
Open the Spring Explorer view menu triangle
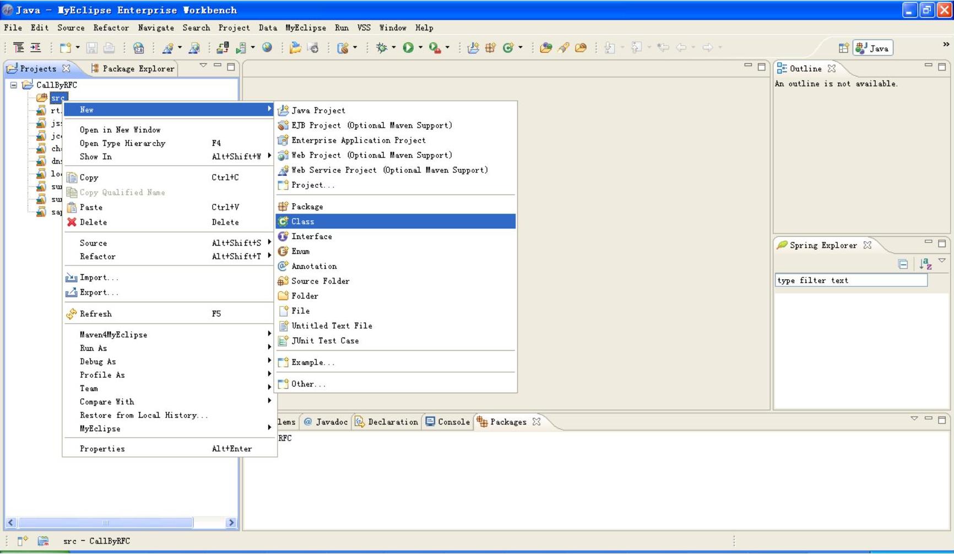942,260
